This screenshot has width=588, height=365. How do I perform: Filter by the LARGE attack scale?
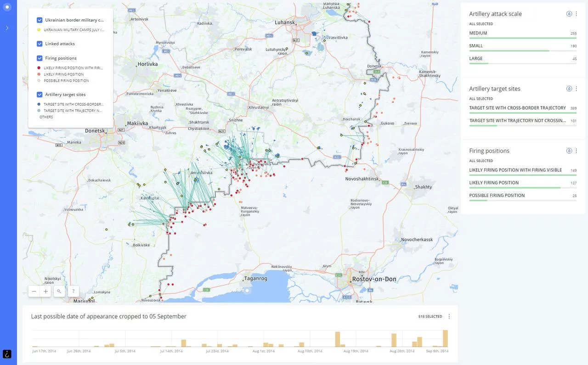point(476,58)
